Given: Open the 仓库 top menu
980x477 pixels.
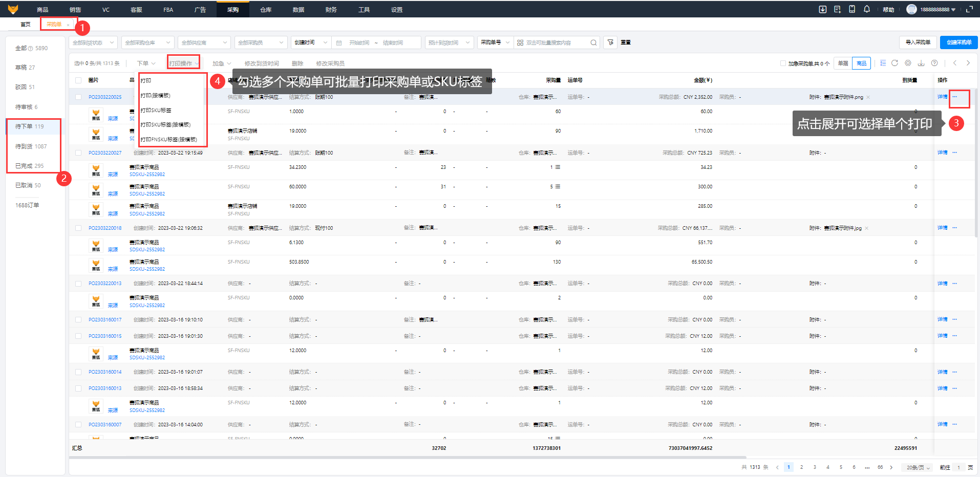Looking at the screenshot, I should (x=266, y=9).
